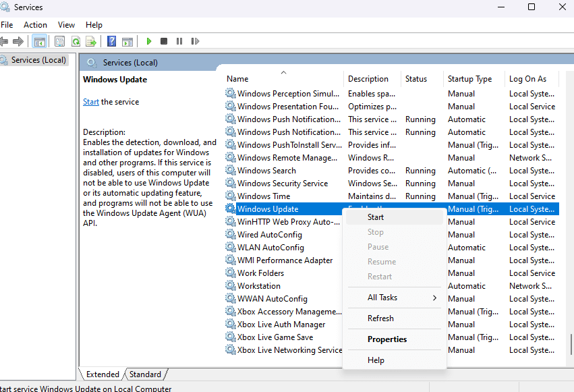Screen dimensions: 574x392
Task: Click the Refresh toolbar icon
Action: [x=76, y=41]
